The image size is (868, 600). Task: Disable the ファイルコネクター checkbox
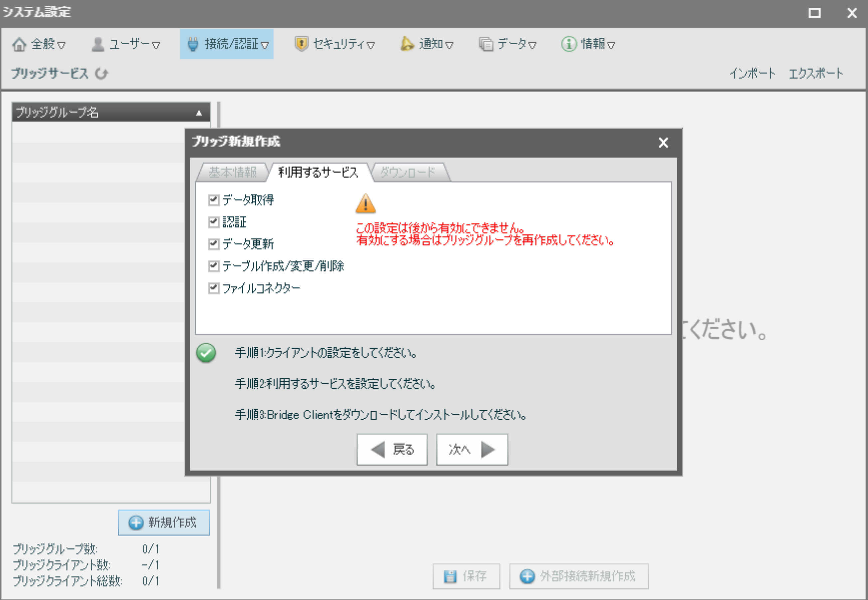pyautogui.click(x=213, y=288)
